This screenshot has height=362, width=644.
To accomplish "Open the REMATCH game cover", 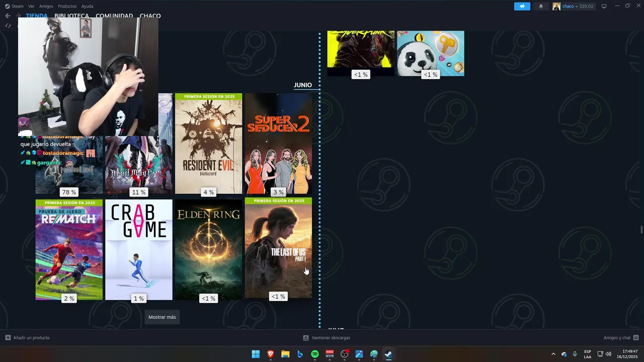I will (x=69, y=249).
